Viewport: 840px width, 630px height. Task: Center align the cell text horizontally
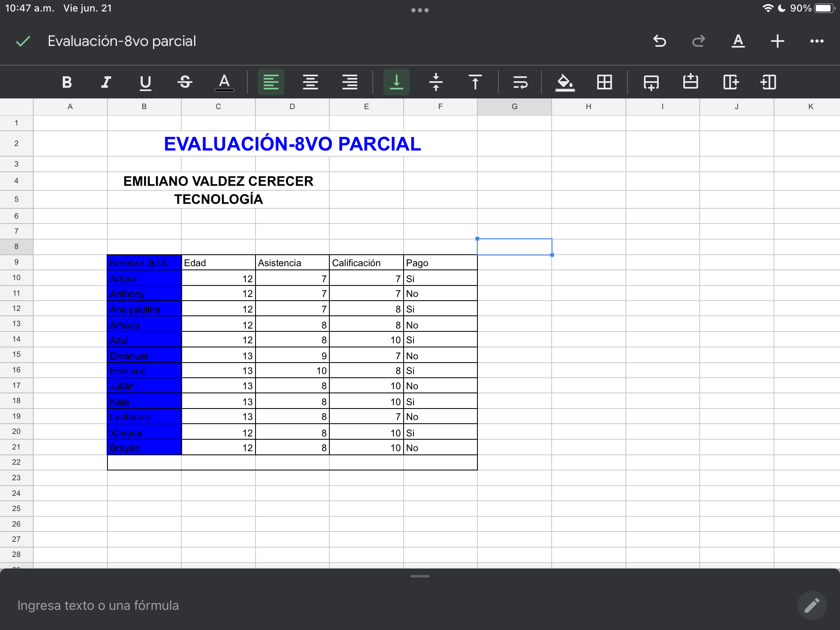[310, 82]
